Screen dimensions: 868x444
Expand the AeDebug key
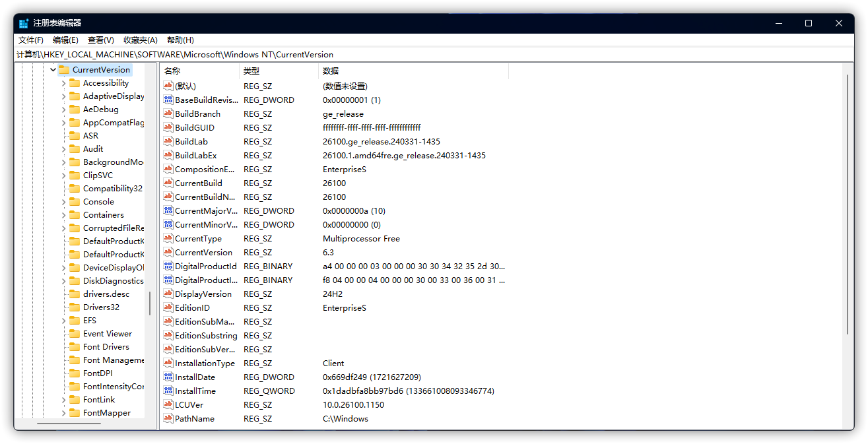63,109
